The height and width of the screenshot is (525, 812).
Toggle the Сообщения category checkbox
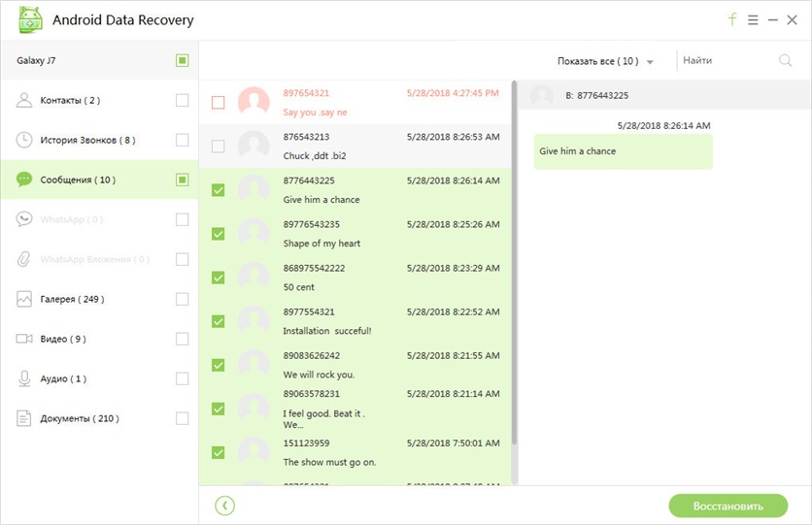(183, 180)
